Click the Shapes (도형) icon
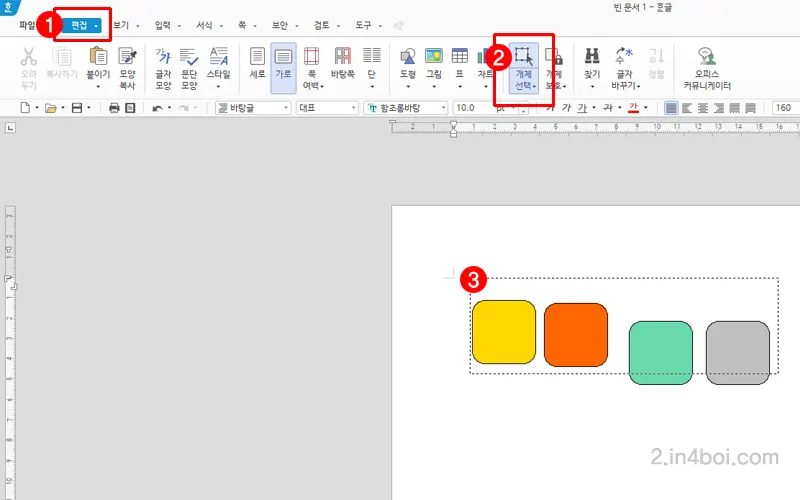 (x=408, y=56)
